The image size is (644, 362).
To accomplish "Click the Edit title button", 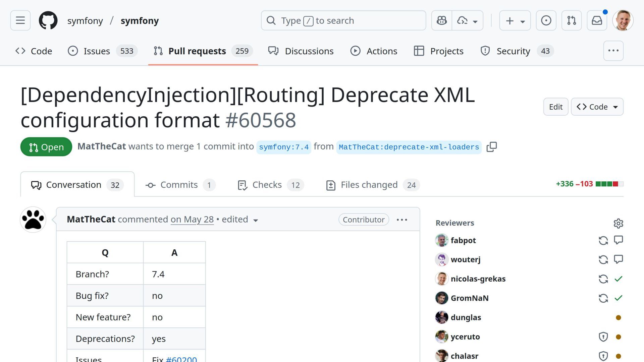I will click(555, 107).
